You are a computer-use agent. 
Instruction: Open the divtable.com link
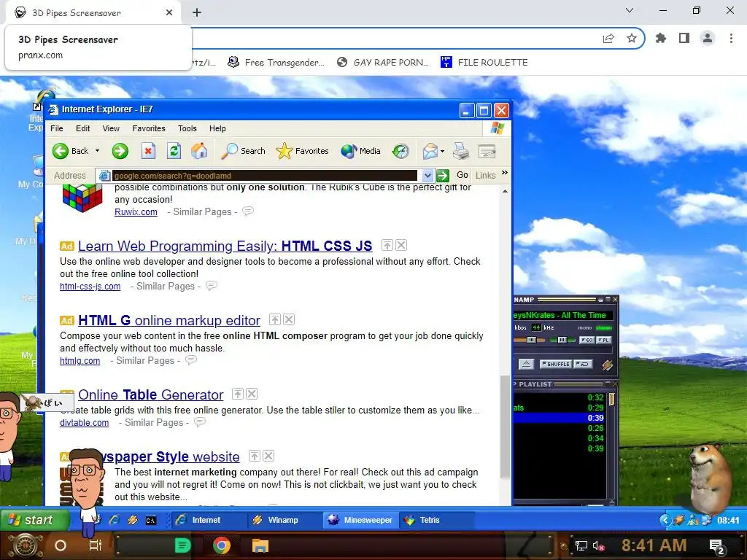click(x=85, y=423)
